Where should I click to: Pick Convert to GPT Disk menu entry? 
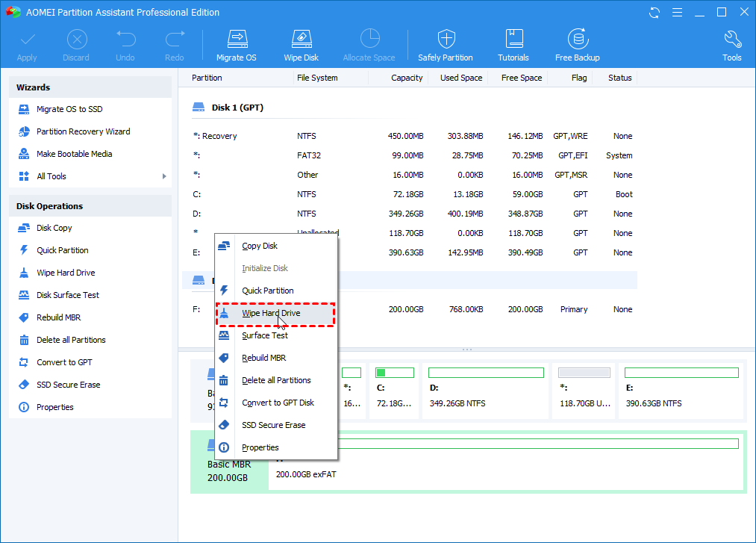[278, 403]
